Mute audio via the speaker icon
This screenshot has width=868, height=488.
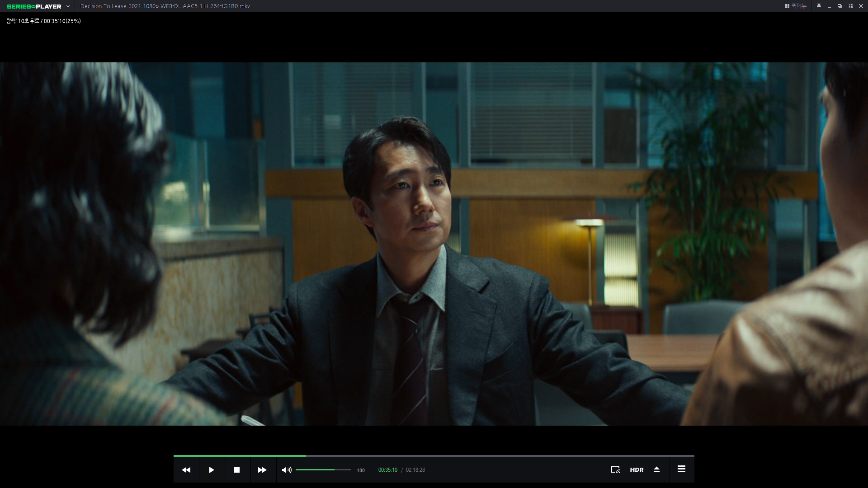(287, 470)
